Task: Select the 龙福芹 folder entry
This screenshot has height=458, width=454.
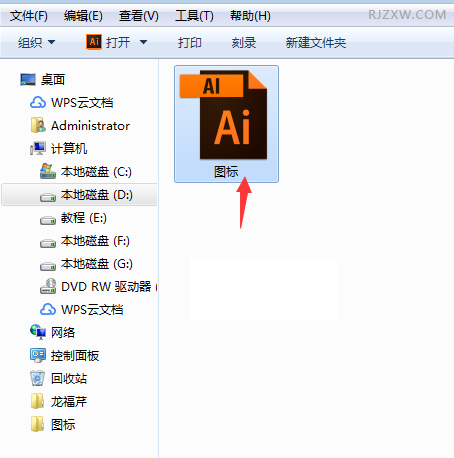Action: 69,402
